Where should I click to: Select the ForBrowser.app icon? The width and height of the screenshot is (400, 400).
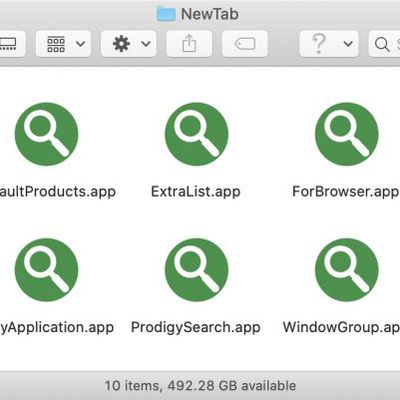[x=347, y=134]
